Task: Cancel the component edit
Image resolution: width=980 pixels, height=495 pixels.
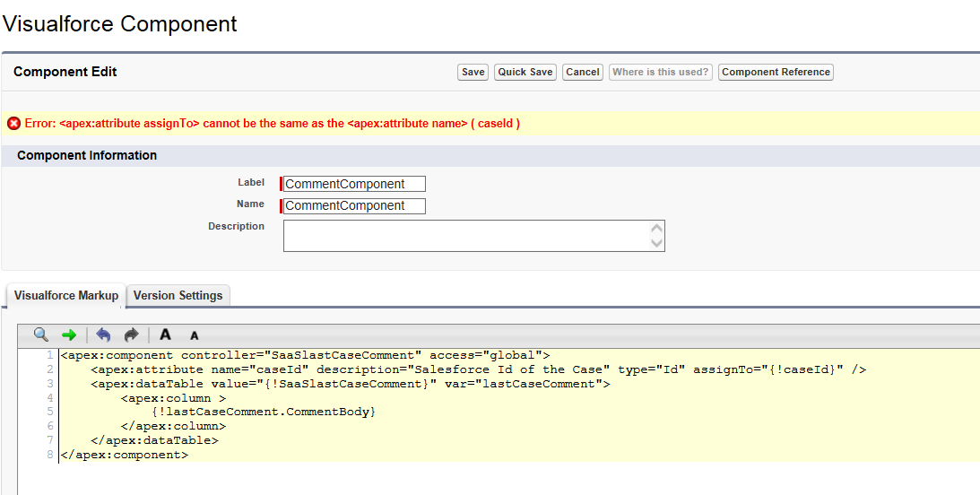Action: pyautogui.click(x=583, y=72)
